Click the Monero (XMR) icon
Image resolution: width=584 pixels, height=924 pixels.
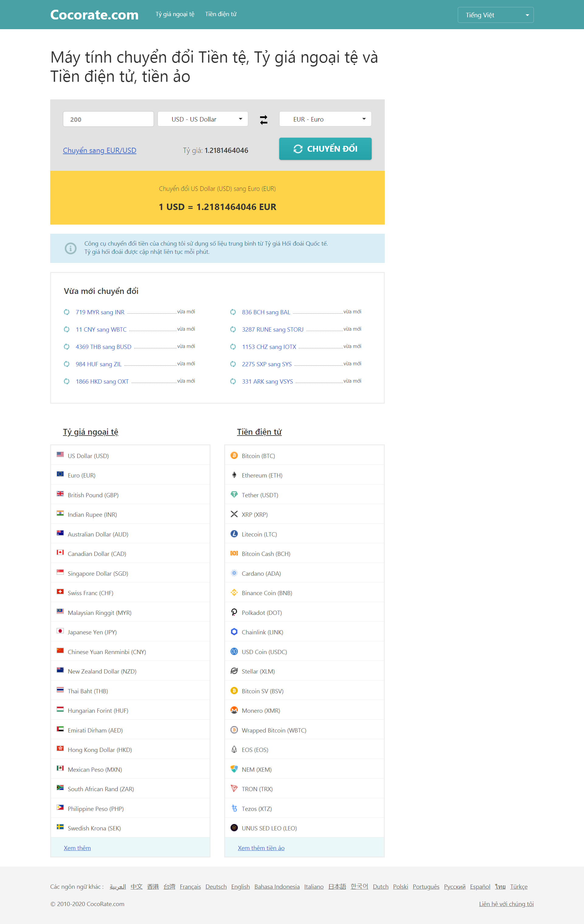pyautogui.click(x=234, y=710)
